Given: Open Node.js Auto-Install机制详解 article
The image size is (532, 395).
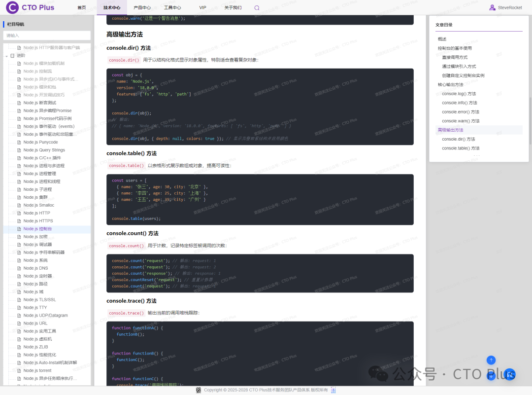Looking at the screenshot, I should tap(50, 363).
